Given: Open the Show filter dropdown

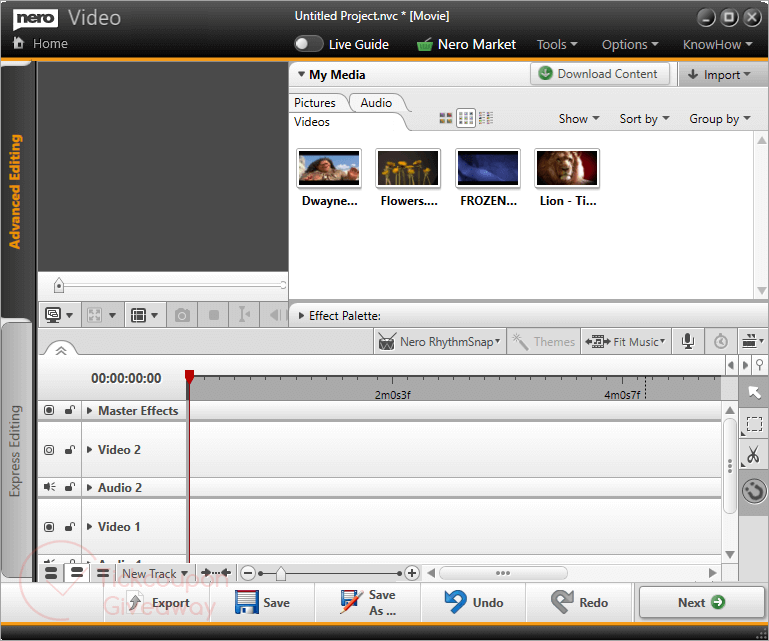Looking at the screenshot, I should (x=579, y=119).
